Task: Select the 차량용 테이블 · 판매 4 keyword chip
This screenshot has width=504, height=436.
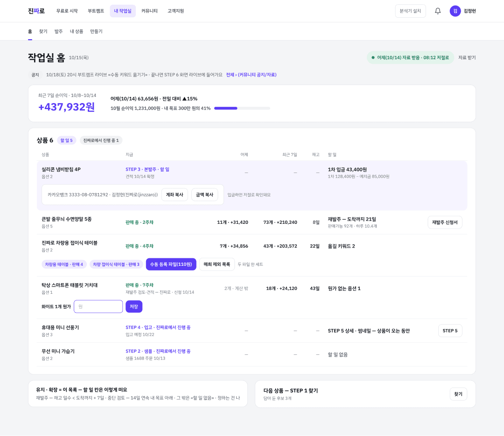Action: 64,264
